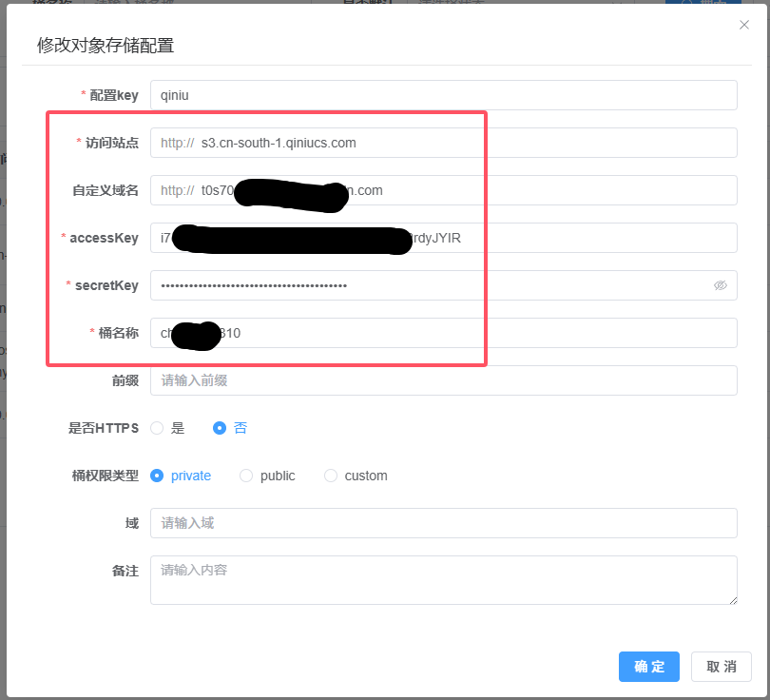This screenshot has height=700, width=770.
Task: Focus the 域 region input field
Action: tap(443, 523)
